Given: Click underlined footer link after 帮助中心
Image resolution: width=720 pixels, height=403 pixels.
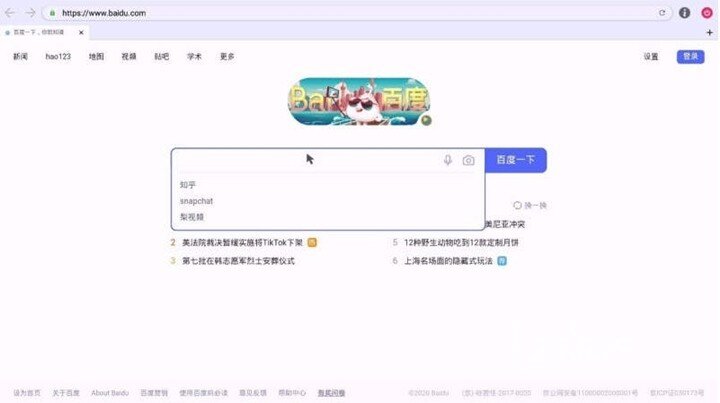Looking at the screenshot, I should coord(331,393).
